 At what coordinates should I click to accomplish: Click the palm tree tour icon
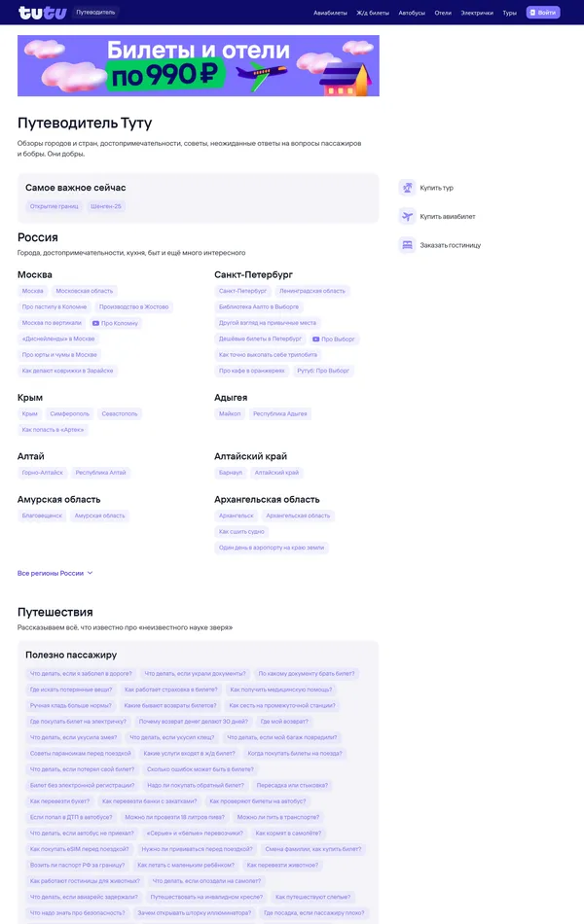[x=408, y=188]
